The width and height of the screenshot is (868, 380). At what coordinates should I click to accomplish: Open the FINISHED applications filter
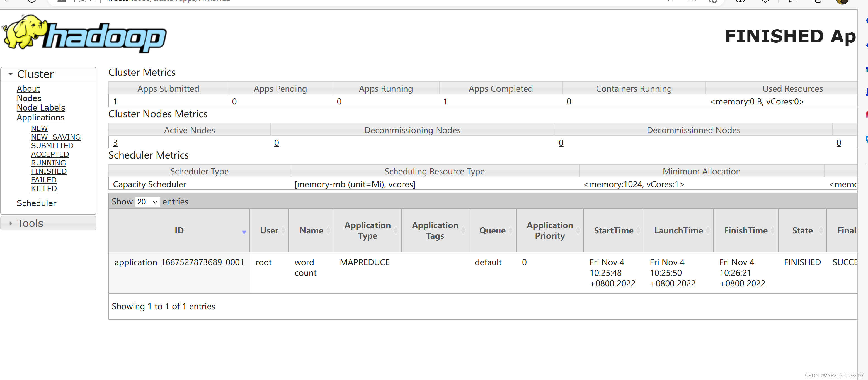point(49,171)
